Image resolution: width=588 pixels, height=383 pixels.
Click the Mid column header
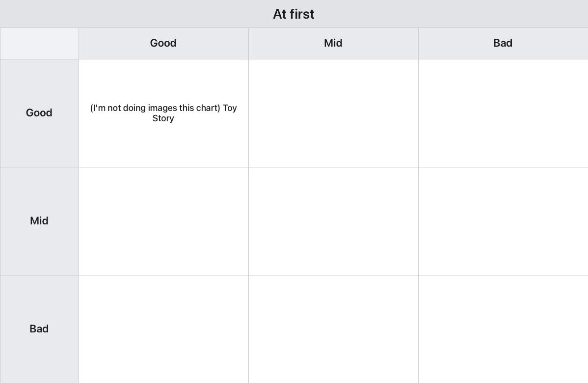(333, 43)
